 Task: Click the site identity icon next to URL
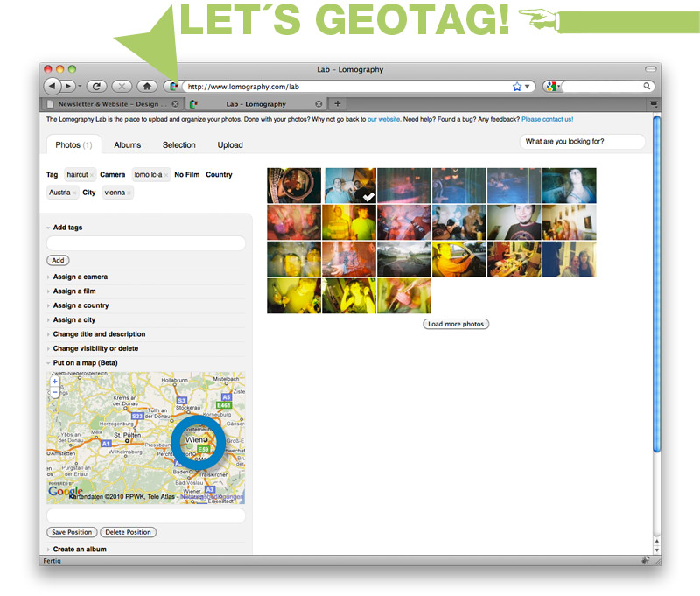173,86
